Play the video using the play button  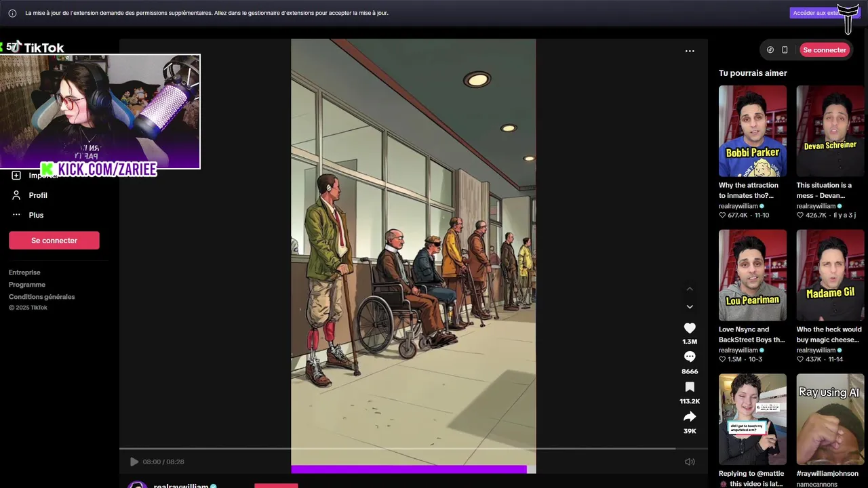click(134, 462)
